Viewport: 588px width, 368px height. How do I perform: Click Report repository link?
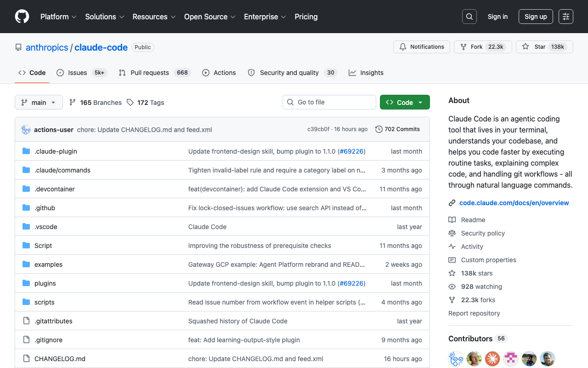[474, 313]
